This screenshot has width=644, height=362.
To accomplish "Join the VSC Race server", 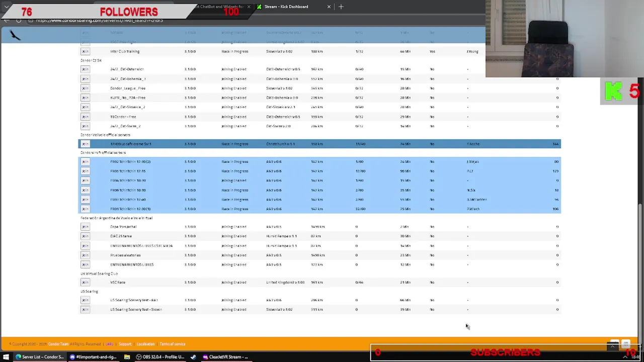I will pyautogui.click(x=85, y=282).
